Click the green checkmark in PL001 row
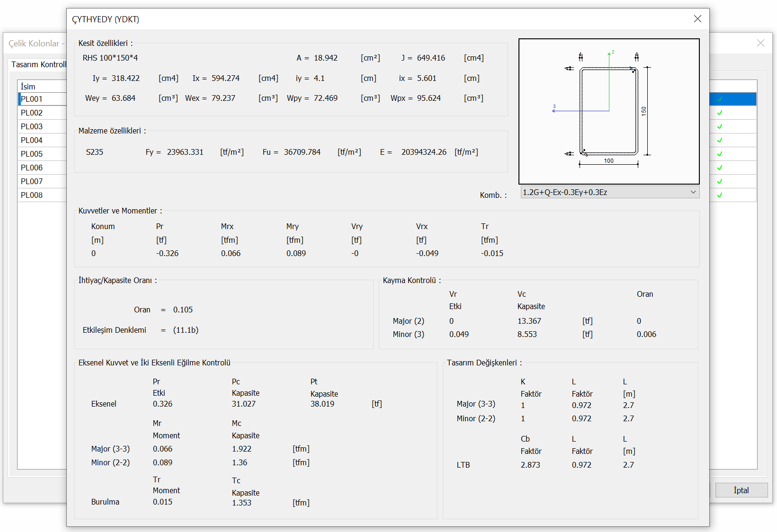The height and width of the screenshot is (532, 777). point(720,99)
